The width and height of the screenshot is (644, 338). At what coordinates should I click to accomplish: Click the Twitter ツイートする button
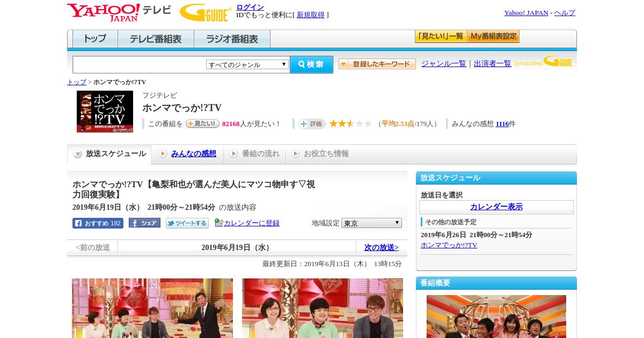pyautogui.click(x=187, y=223)
